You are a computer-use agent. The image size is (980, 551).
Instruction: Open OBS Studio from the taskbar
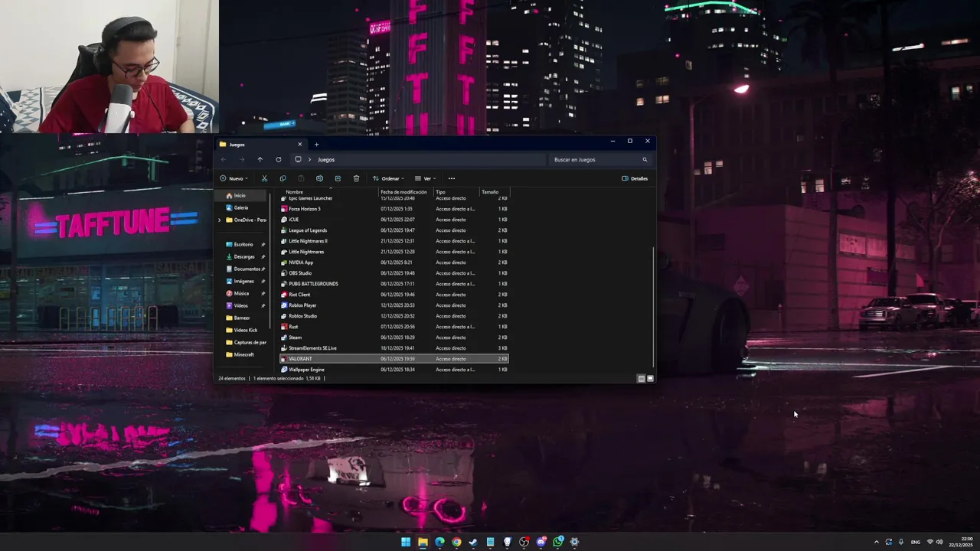pos(524,542)
